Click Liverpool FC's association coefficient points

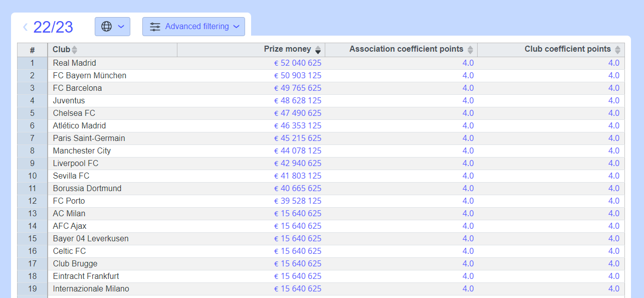tap(468, 164)
